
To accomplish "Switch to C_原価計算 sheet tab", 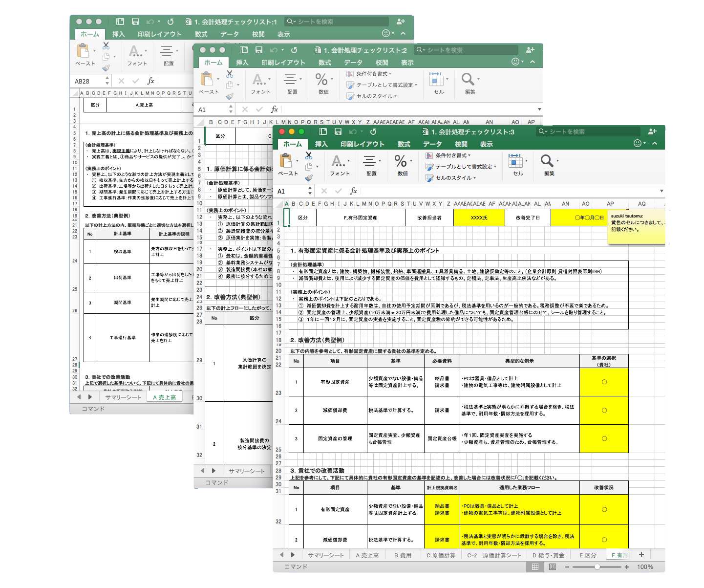I will 441,555.
